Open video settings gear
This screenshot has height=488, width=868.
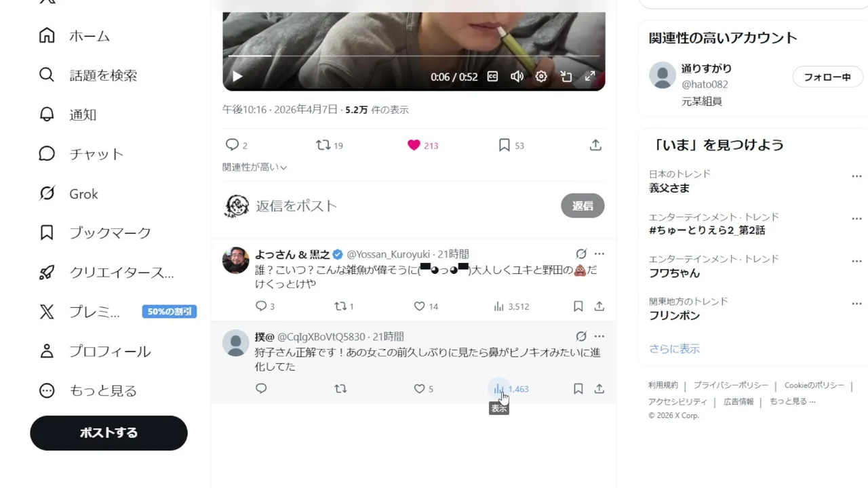click(541, 77)
